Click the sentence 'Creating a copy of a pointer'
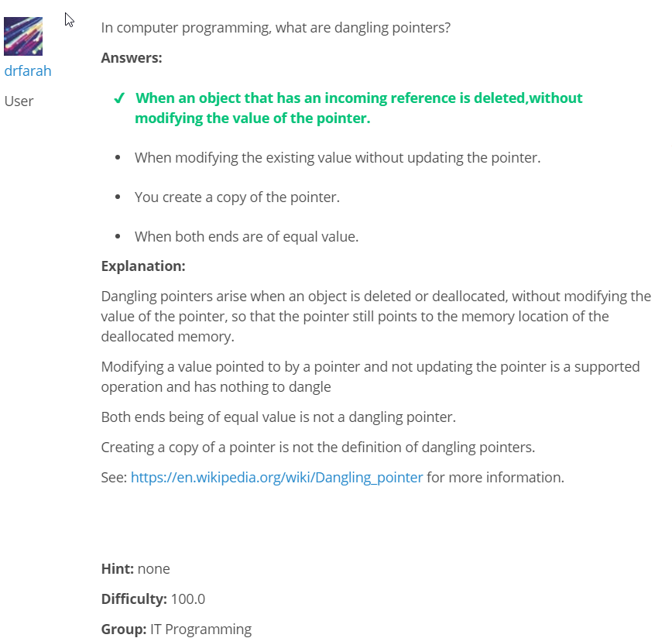The height and width of the screenshot is (638, 672). (x=318, y=448)
